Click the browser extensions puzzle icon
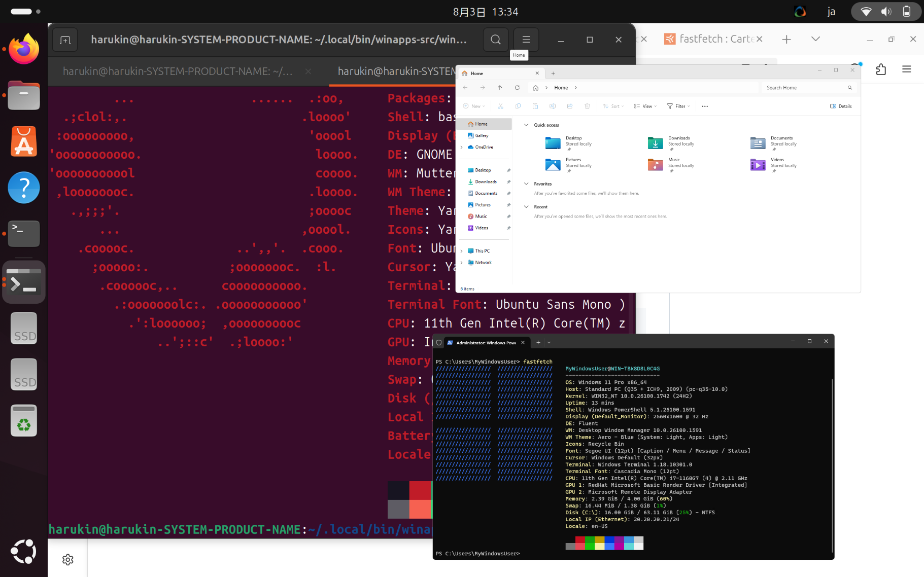The width and height of the screenshot is (924, 577). 881,69
